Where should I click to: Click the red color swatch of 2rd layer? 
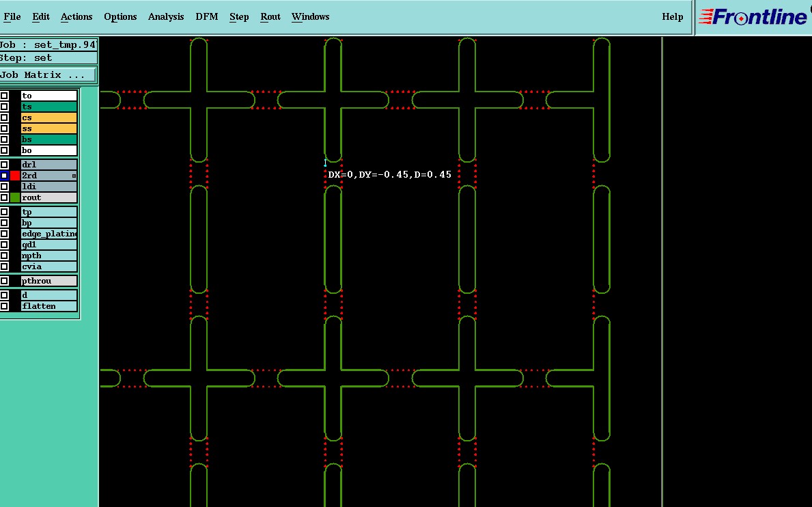tap(15, 176)
